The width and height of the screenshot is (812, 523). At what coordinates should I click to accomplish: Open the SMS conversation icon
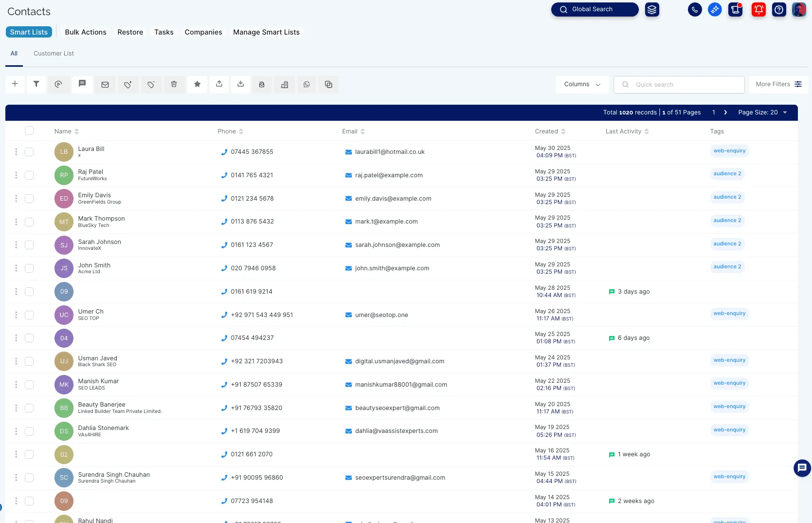coord(82,84)
